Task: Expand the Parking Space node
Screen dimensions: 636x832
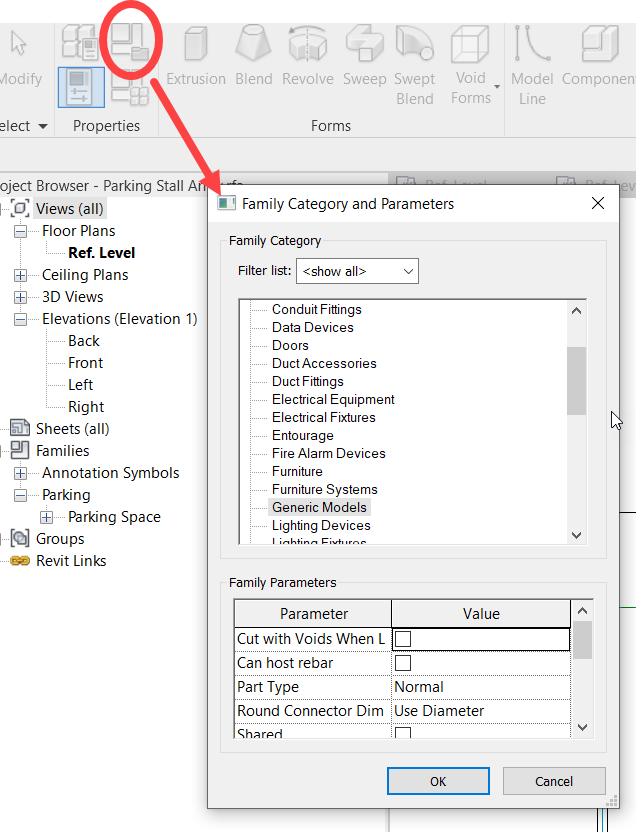Action: 46,516
